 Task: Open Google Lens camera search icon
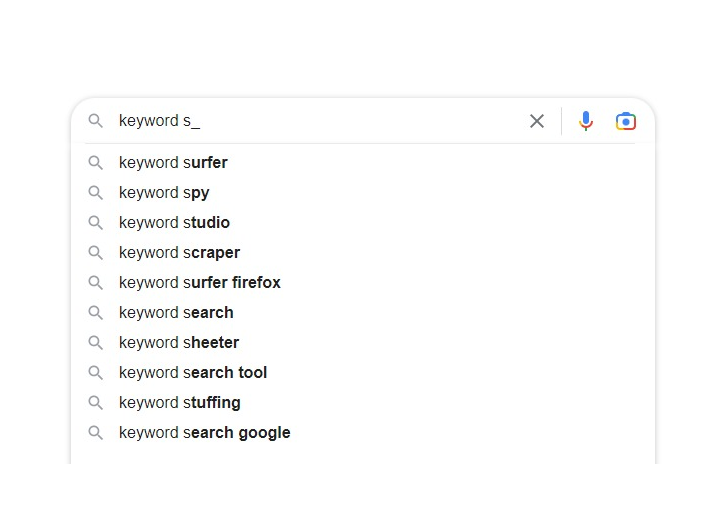pos(626,121)
